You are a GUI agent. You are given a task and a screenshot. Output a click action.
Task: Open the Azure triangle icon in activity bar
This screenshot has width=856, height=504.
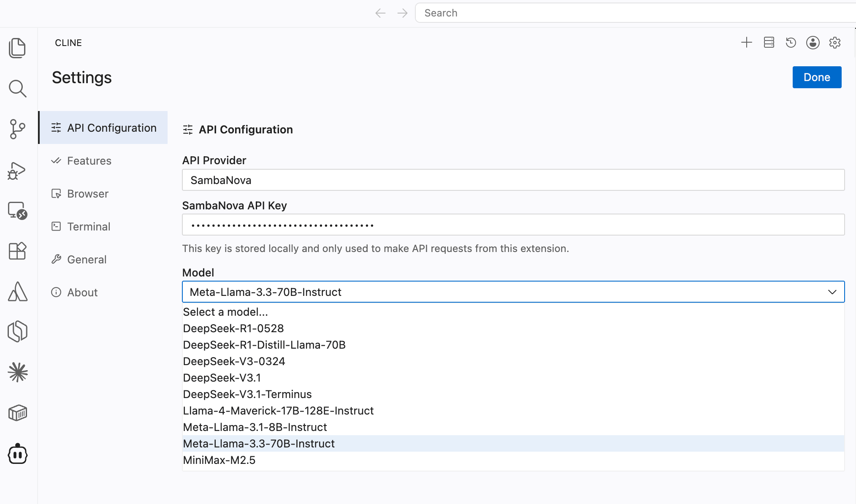[x=17, y=292]
